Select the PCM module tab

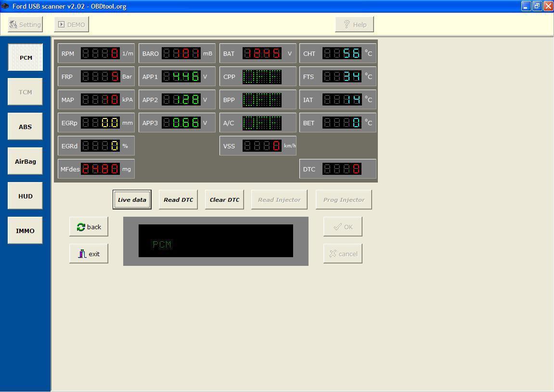[26, 57]
